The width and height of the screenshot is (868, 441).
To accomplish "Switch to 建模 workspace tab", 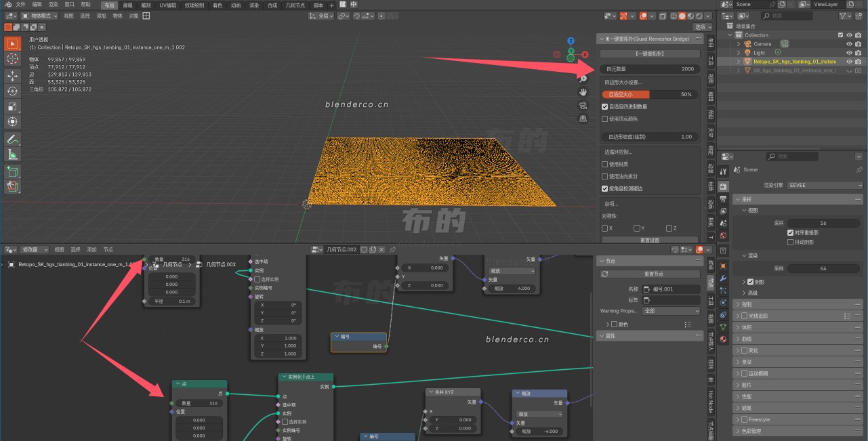I will tap(127, 5).
